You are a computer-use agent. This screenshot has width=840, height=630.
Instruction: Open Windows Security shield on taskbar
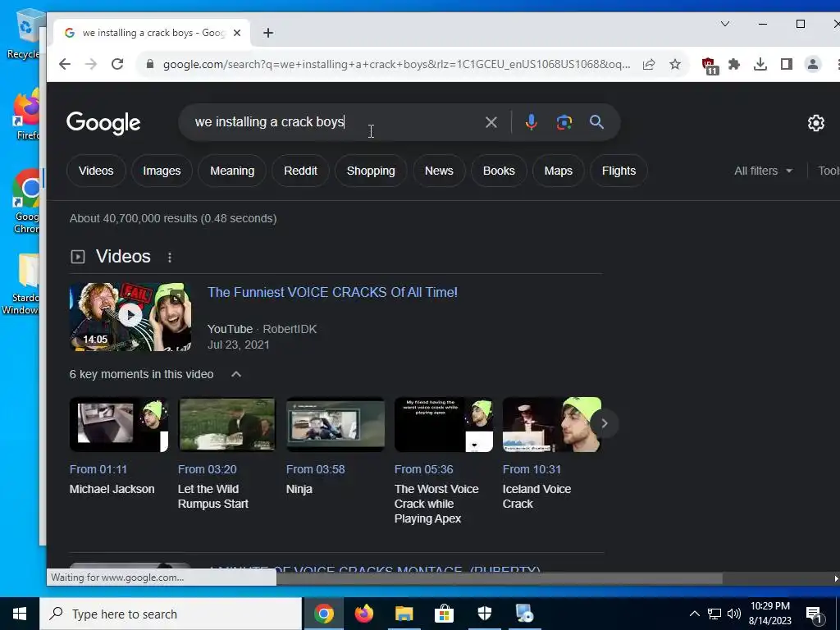[484, 614]
